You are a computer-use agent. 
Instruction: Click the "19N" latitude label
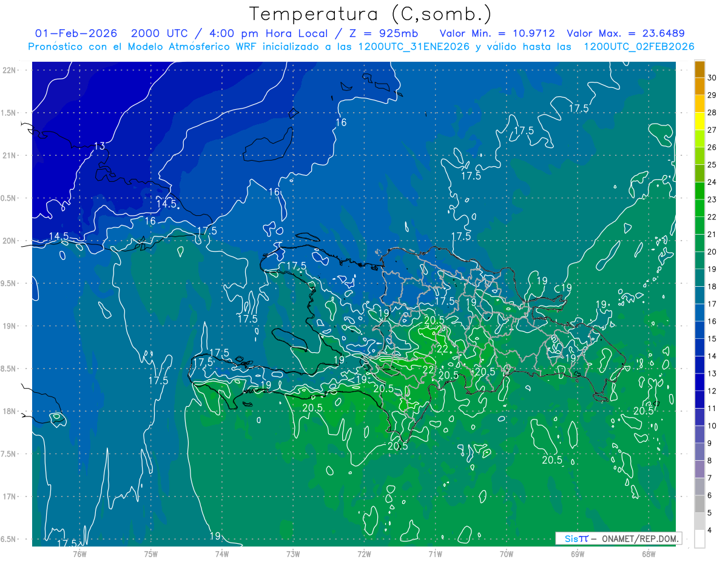[x=9, y=326]
